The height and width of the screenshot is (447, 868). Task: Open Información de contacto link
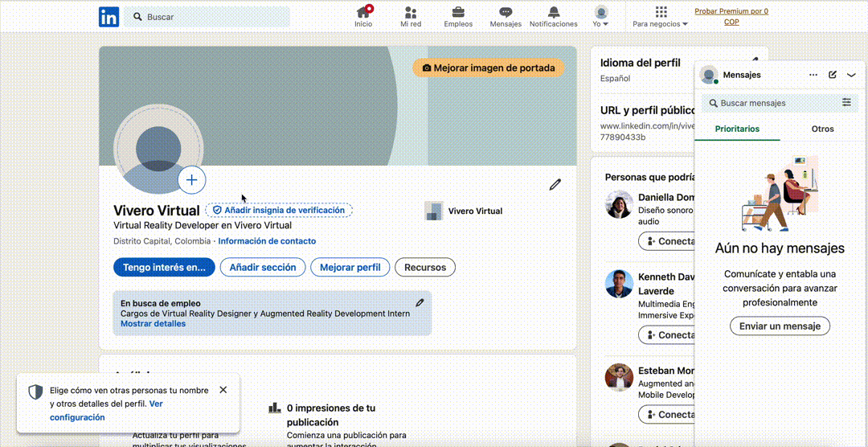coord(267,241)
